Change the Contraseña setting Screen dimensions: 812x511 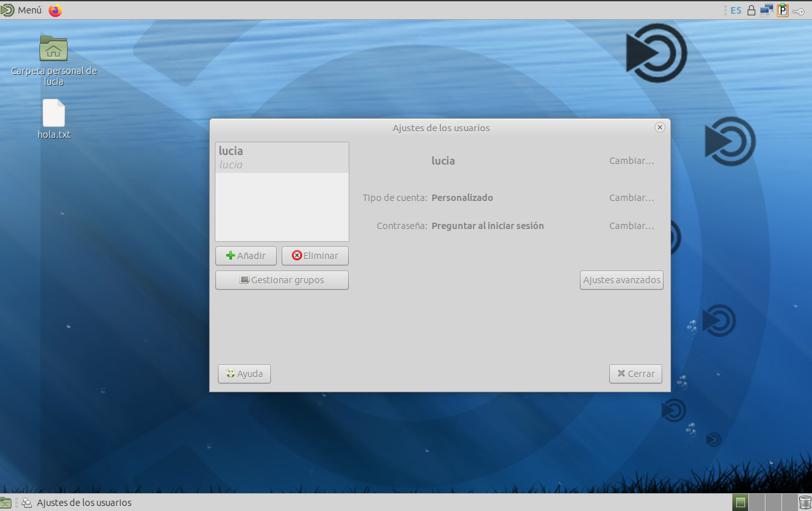[x=631, y=226]
